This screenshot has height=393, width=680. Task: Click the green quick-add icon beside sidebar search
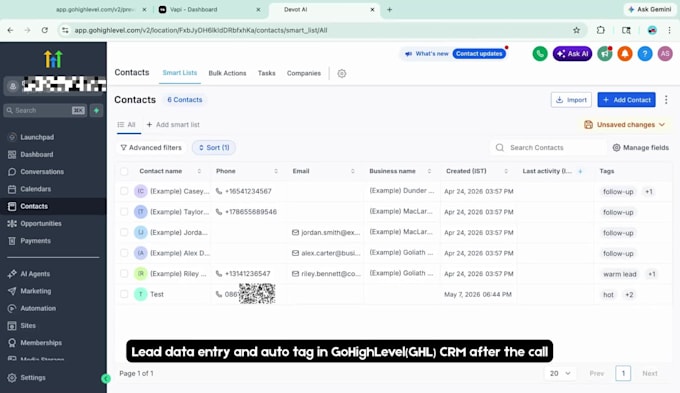[x=96, y=111]
